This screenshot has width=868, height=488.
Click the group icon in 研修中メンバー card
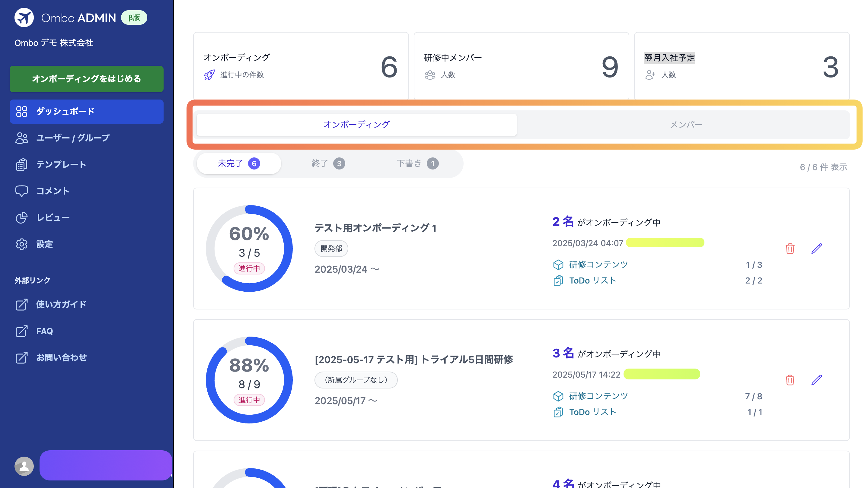tap(430, 75)
